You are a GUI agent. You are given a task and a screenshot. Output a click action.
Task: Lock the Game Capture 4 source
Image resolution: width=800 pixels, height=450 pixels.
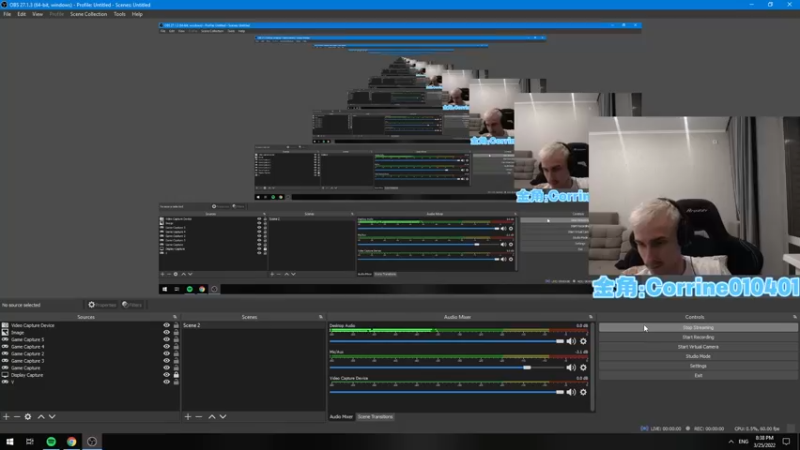pos(176,346)
